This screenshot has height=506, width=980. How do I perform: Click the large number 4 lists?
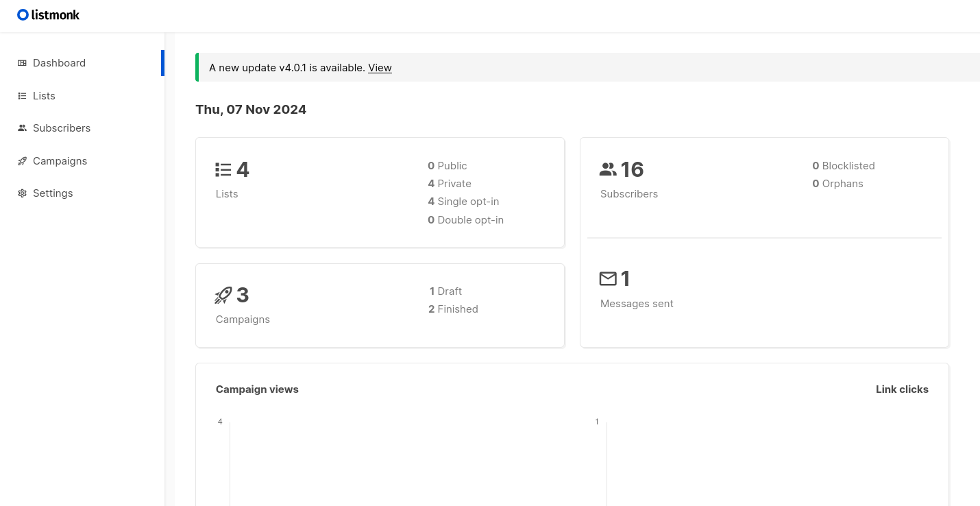pyautogui.click(x=243, y=169)
